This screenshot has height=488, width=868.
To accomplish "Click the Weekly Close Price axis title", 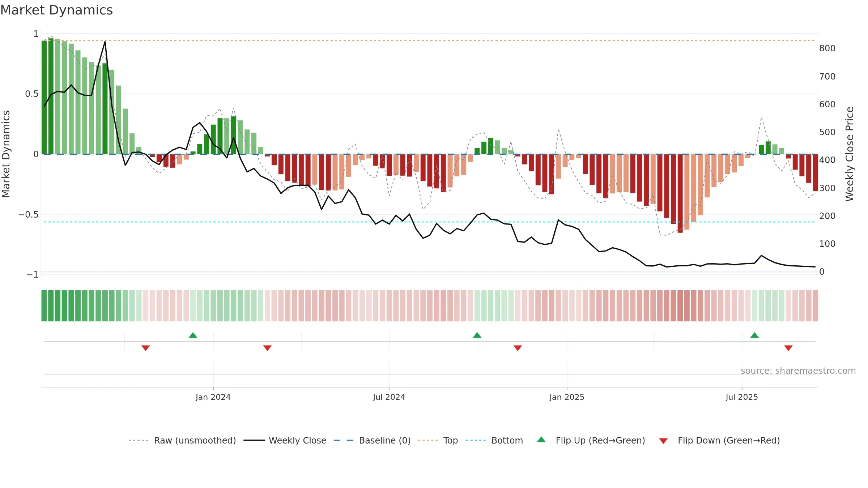I will tap(850, 154).
